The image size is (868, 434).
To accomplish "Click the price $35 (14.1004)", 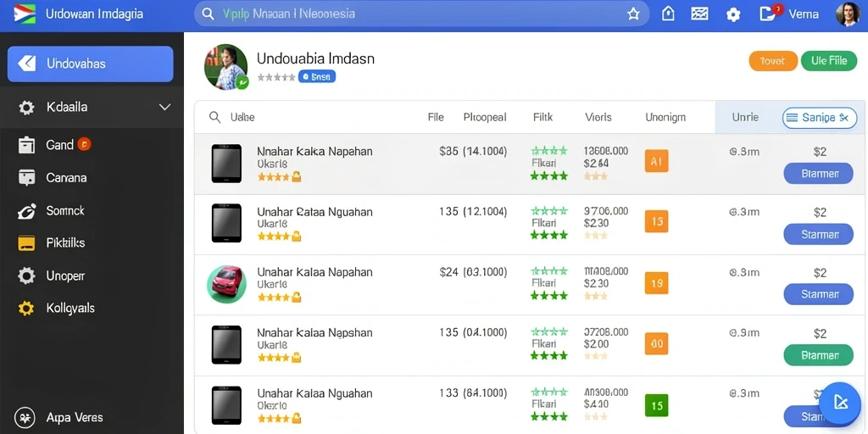I will click(x=473, y=151).
